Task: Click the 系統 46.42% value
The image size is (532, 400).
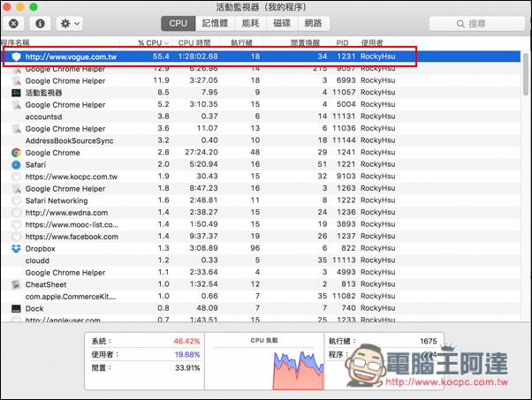Action: pos(186,342)
